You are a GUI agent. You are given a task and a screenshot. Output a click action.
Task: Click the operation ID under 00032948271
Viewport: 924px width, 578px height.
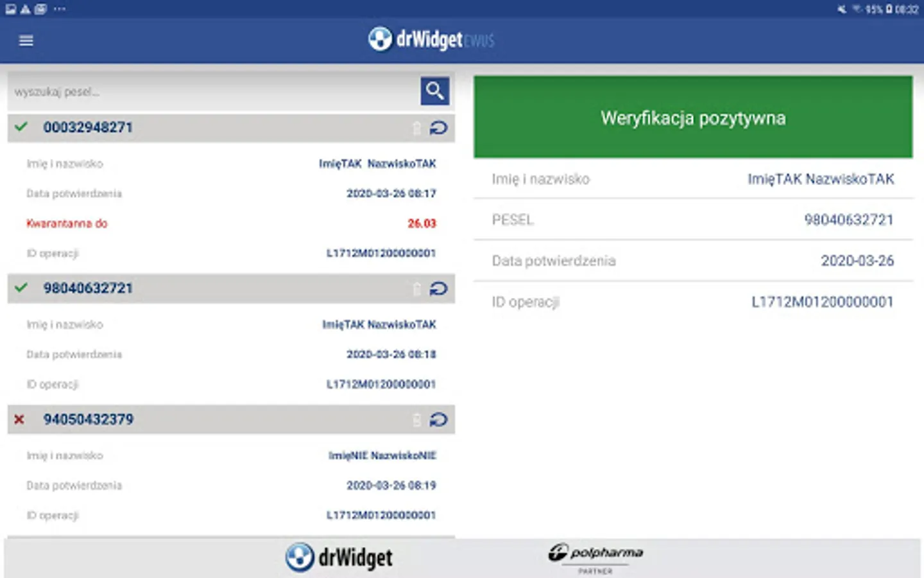pyautogui.click(x=381, y=253)
